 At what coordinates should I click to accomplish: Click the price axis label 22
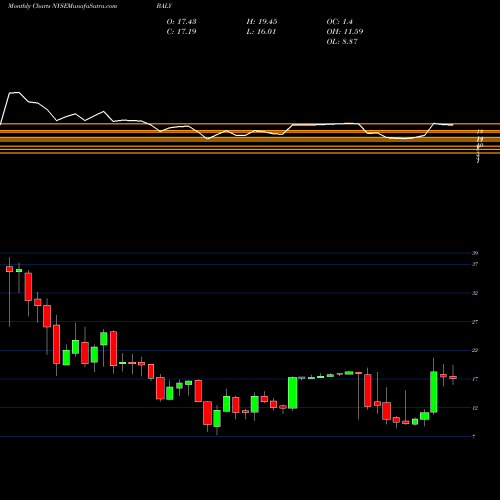click(475, 350)
